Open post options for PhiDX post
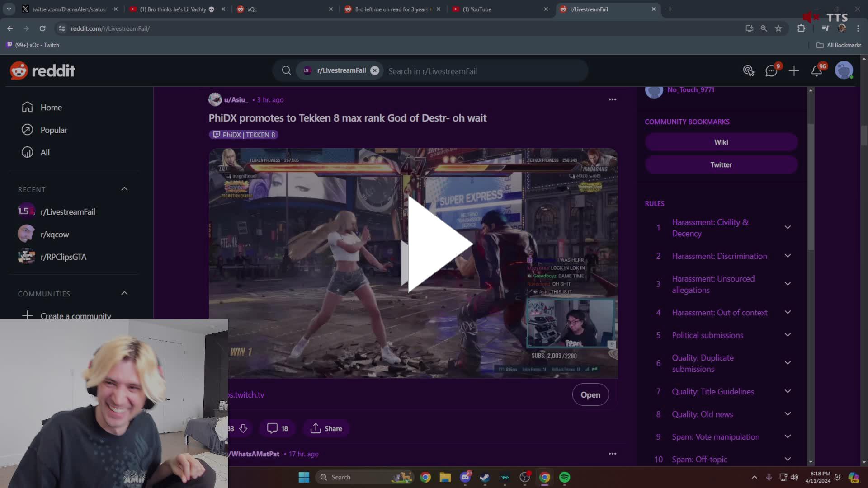This screenshot has width=868, height=488. 612,99
